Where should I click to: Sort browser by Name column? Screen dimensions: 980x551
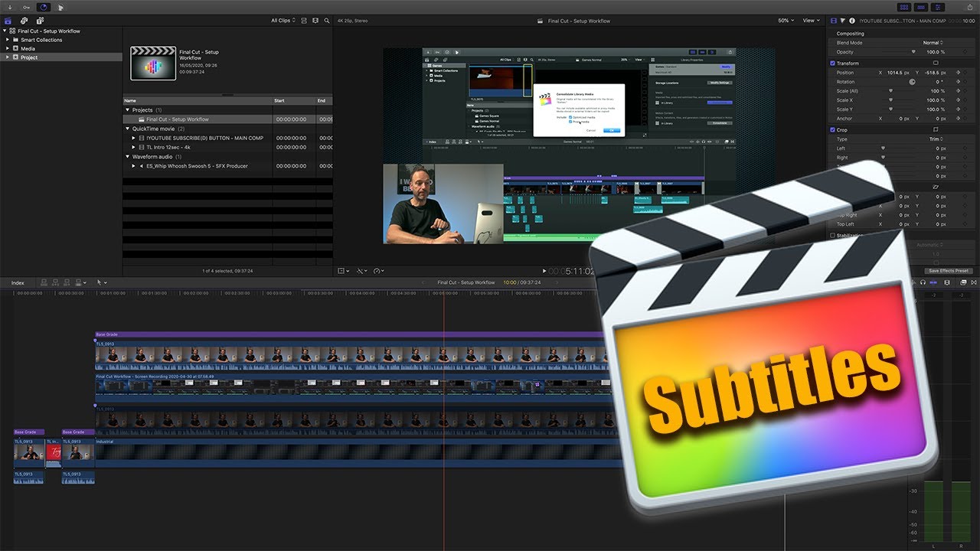point(198,100)
